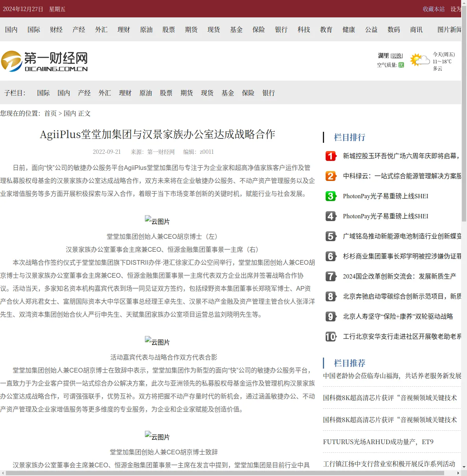Click the 栏目推荐 section heading
Image resolution: width=467 pixels, height=476 pixels.
[x=349, y=363]
